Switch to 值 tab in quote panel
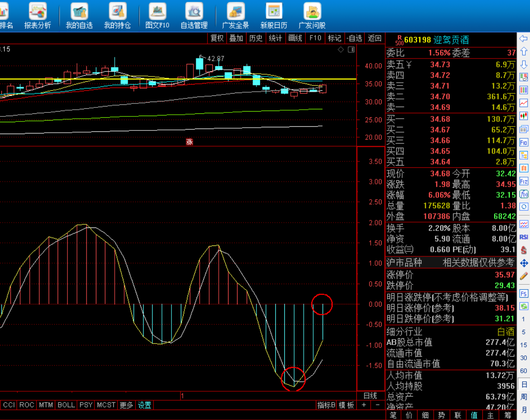 (x=474, y=416)
